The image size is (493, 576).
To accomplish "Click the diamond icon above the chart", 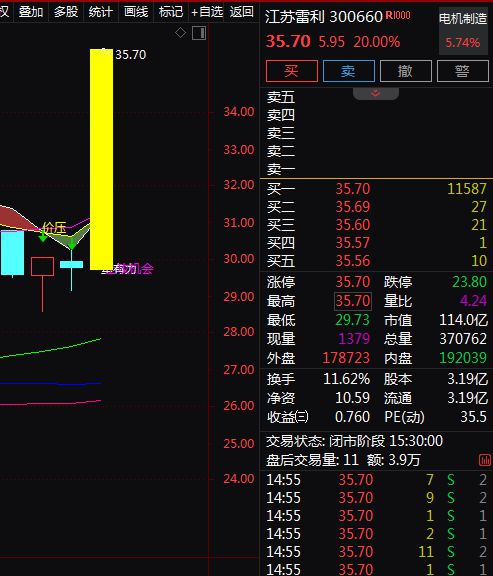I will [180, 32].
